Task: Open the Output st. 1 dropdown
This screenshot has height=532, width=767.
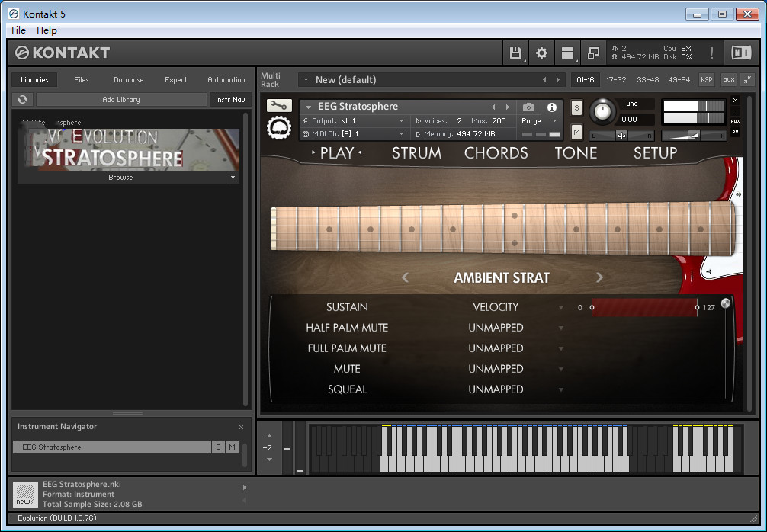Action: [x=402, y=120]
